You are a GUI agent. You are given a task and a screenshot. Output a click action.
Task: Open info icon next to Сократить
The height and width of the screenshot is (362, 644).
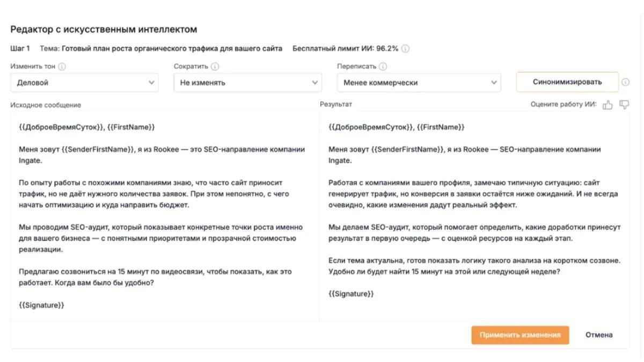click(215, 67)
